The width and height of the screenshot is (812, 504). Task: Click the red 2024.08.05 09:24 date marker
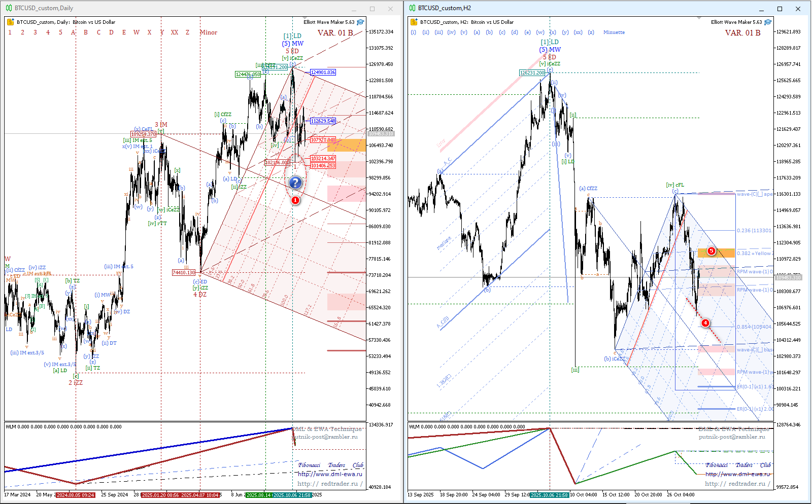click(x=75, y=495)
